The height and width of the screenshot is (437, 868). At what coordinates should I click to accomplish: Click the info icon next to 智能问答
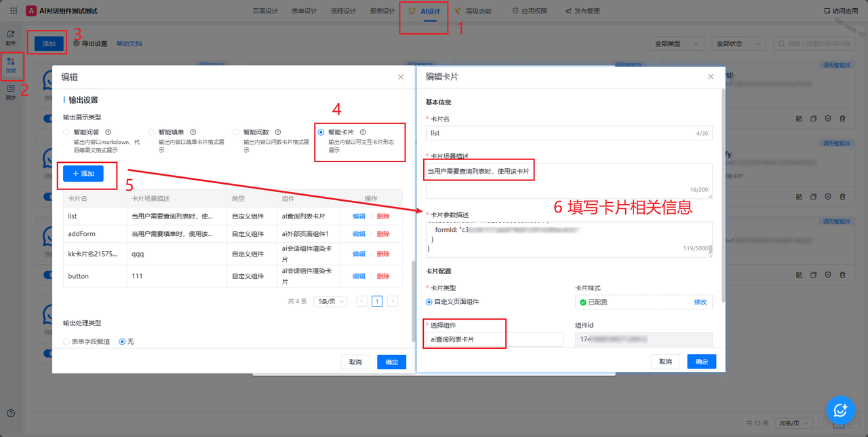pyautogui.click(x=108, y=132)
